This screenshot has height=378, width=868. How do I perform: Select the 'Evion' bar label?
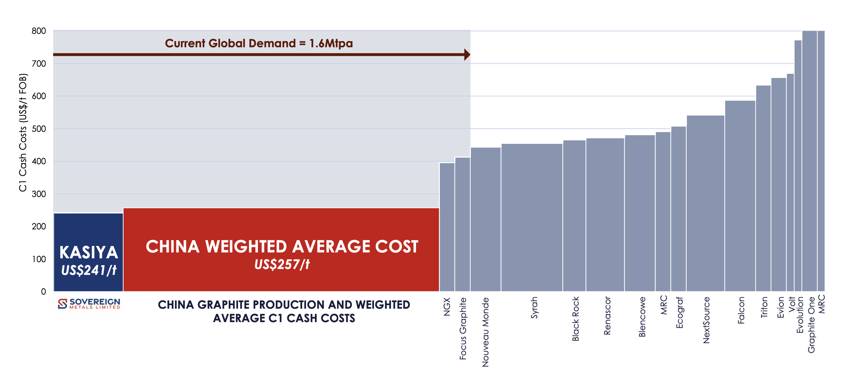coord(781,307)
